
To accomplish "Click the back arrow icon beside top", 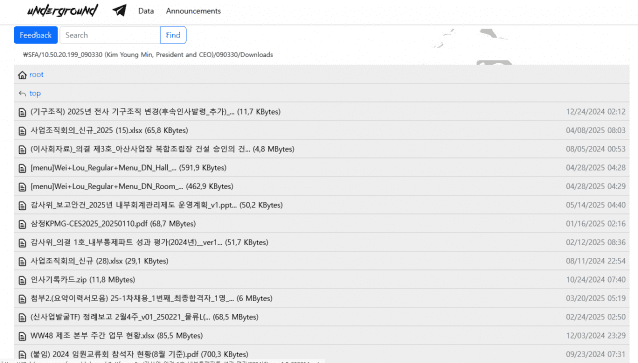I will pos(22,94).
